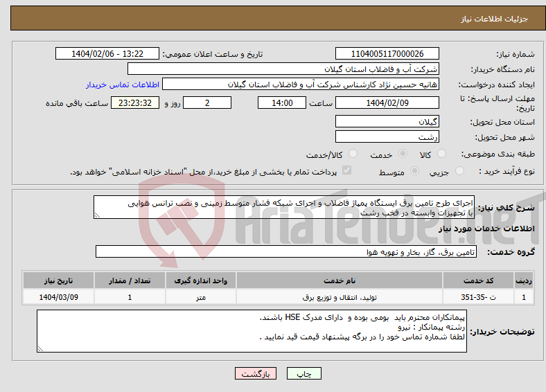
Task: Select the جزیی purchase type radio
Action: coord(459,171)
